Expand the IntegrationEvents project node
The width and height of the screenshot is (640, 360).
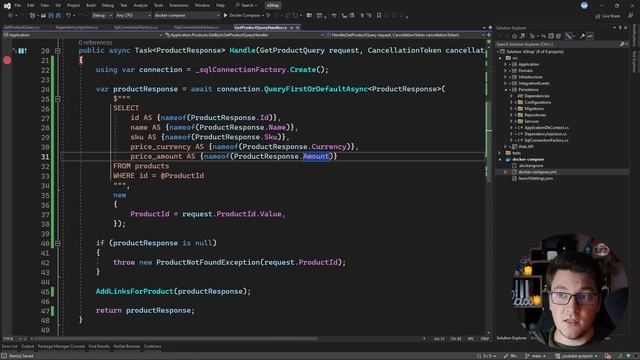(505, 83)
